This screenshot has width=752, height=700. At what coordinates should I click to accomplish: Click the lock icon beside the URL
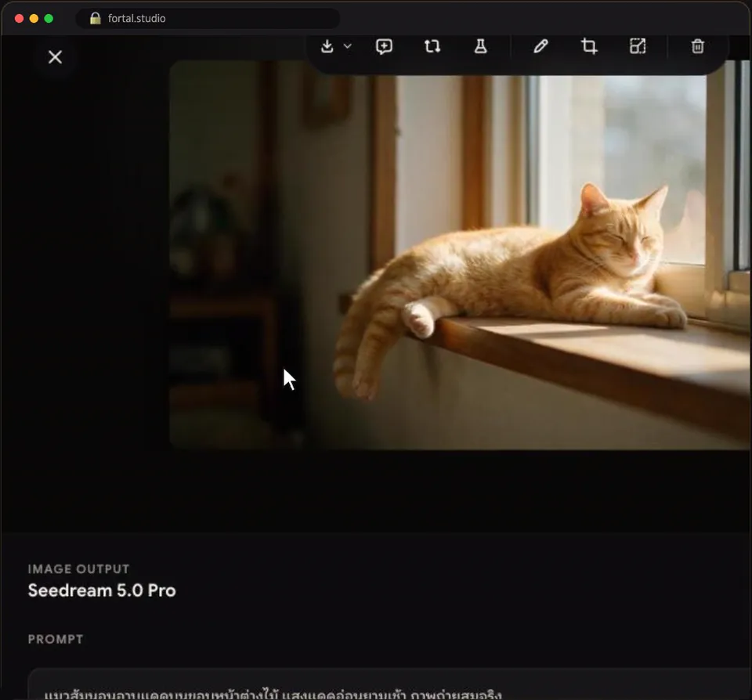click(96, 18)
